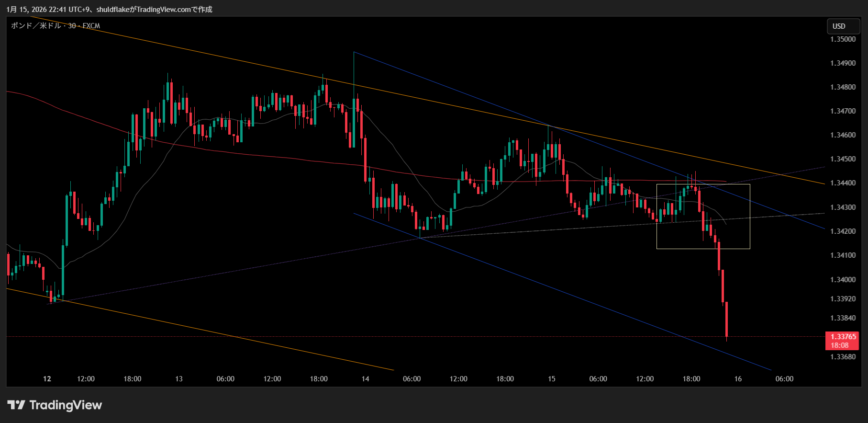Select date label 13 on time axis

coord(179,379)
